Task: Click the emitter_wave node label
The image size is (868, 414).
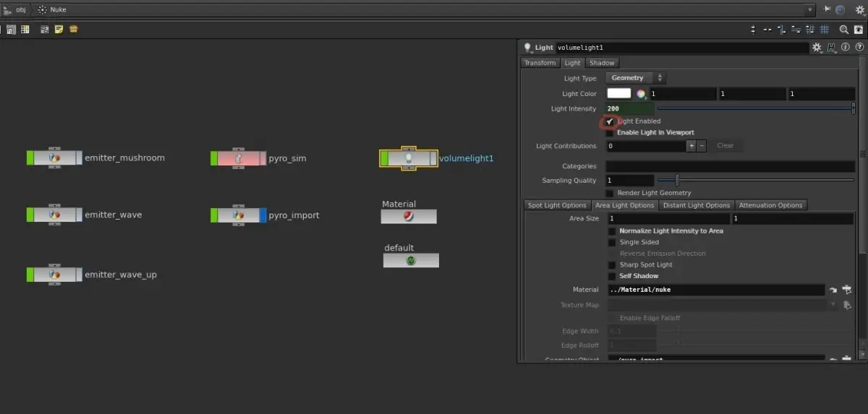Action: coord(114,215)
